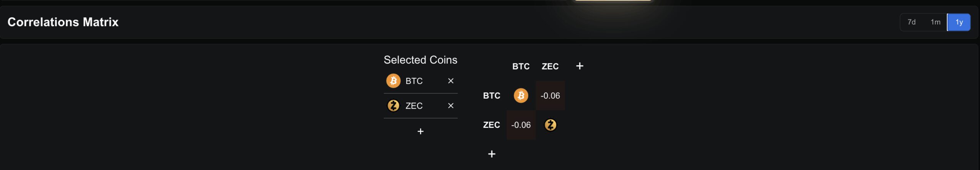Image resolution: width=980 pixels, height=170 pixels.
Task: Click the Bitcoin icon in the matrix diagonal
Action: (x=521, y=96)
